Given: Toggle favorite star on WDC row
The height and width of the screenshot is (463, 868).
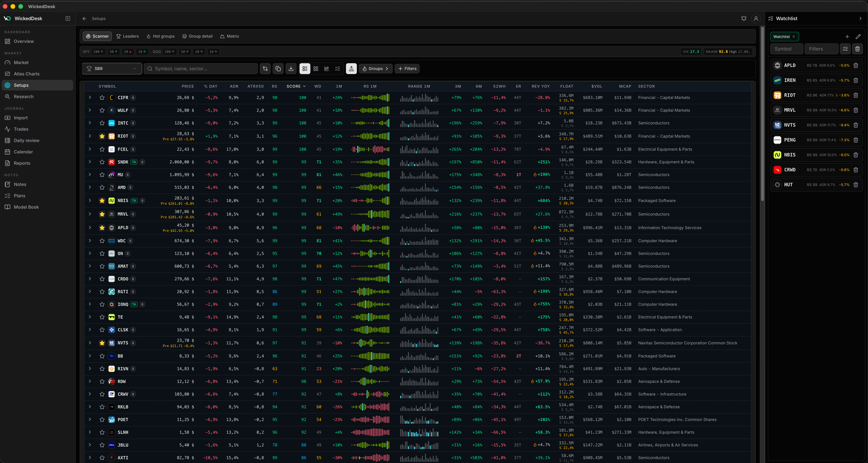Looking at the screenshot, I should 102,241.
